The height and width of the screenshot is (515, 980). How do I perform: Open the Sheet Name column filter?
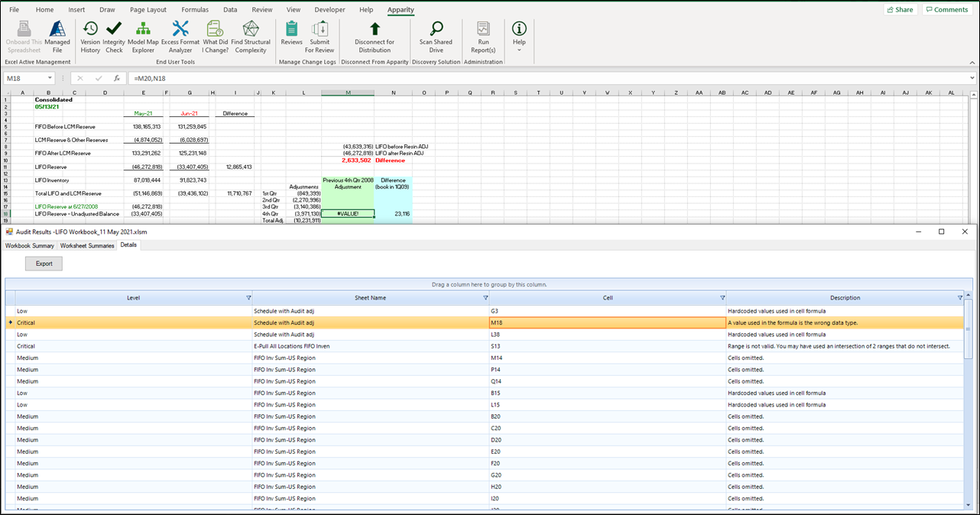click(485, 298)
